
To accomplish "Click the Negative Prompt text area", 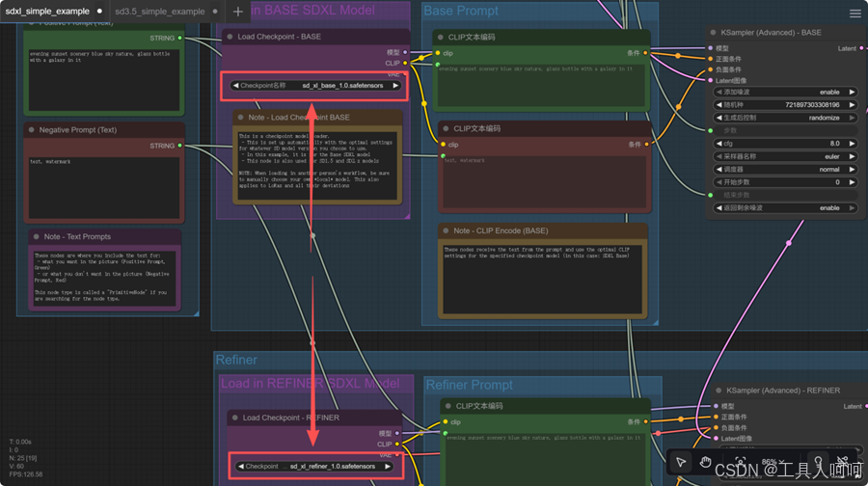I will point(104,188).
